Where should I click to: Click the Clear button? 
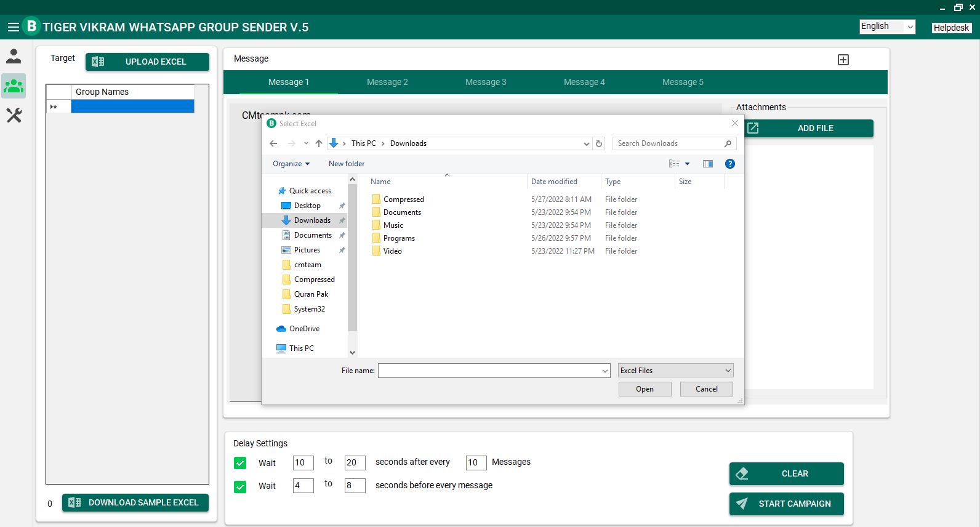coord(787,473)
